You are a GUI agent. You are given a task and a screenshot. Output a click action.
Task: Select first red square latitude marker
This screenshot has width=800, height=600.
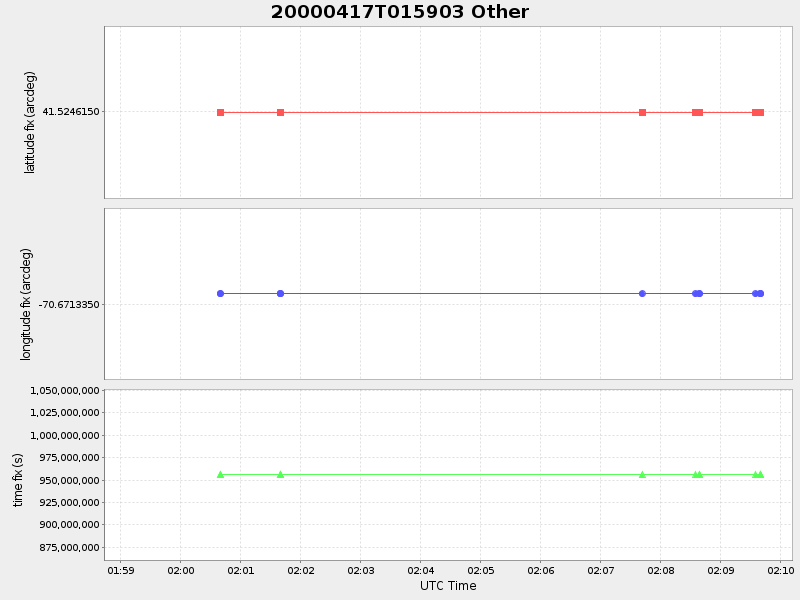coord(220,112)
